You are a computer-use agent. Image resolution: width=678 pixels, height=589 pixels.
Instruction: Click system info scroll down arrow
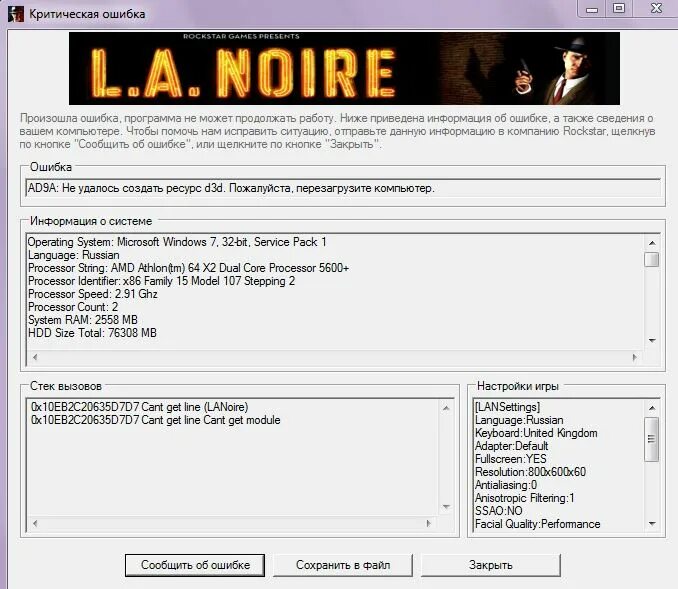pyautogui.click(x=652, y=341)
